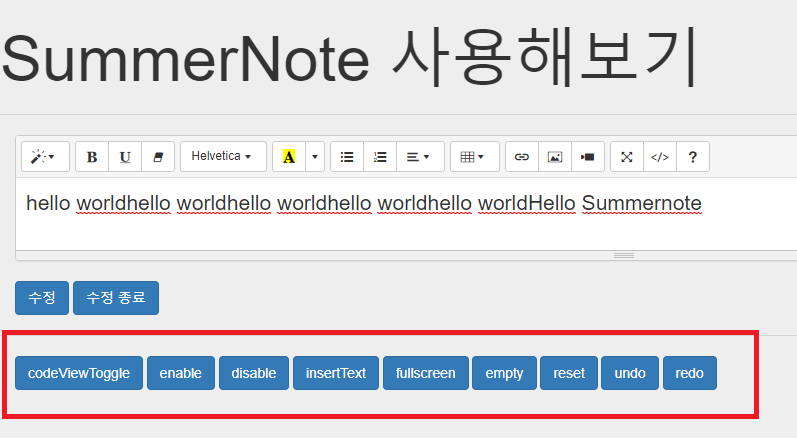The width and height of the screenshot is (797, 445).
Task: Click the disable button
Action: (254, 373)
